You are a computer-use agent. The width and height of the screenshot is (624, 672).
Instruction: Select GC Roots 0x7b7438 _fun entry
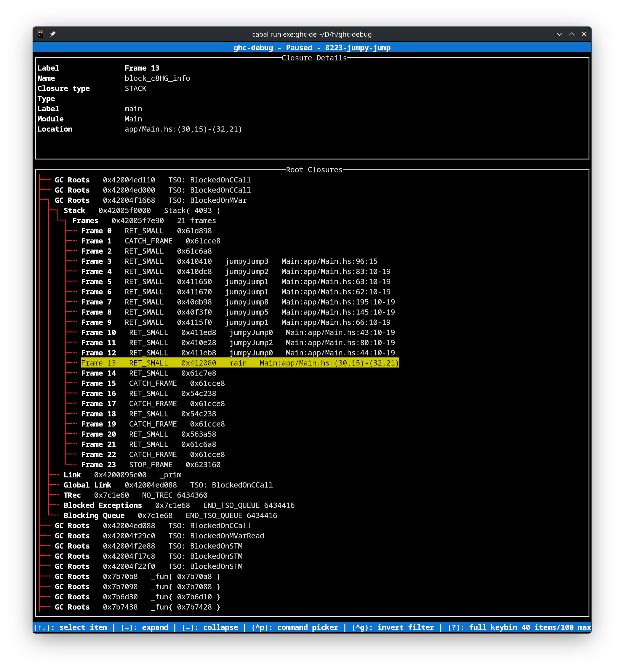[137, 607]
